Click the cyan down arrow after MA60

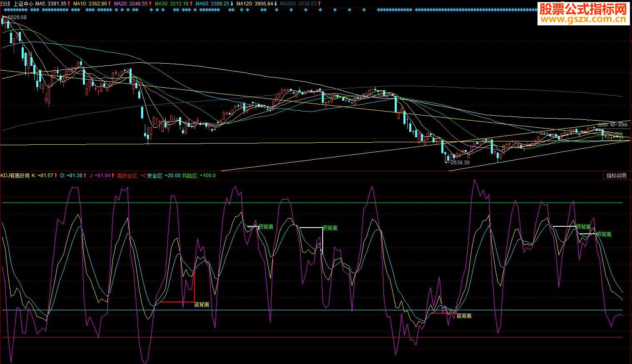tap(232, 3)
